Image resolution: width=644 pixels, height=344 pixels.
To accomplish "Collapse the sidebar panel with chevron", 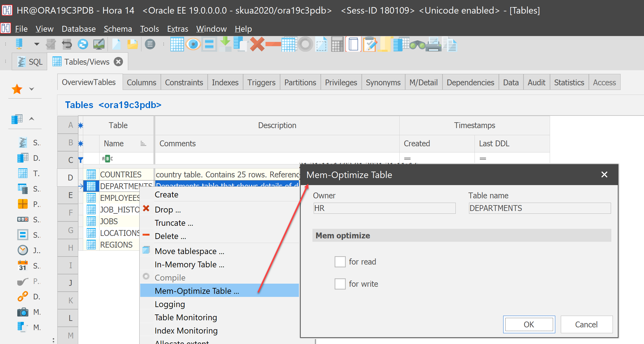I will pos(31,119).
